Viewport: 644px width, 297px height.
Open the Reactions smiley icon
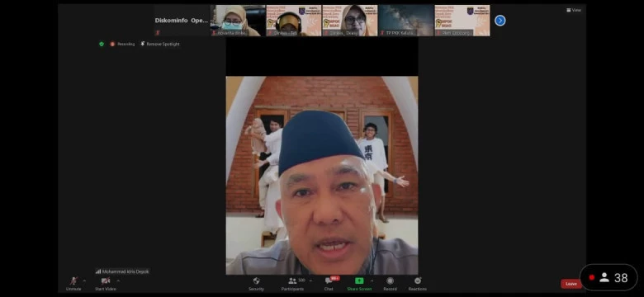418,281
